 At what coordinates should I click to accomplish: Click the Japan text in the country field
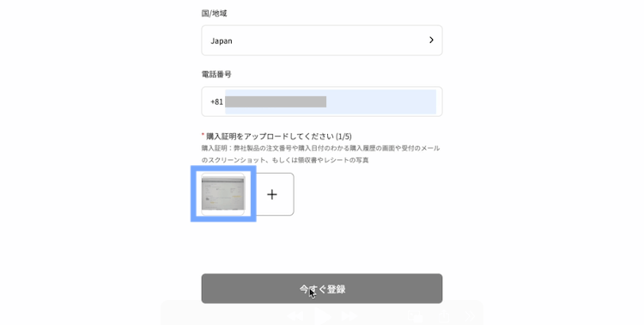pos(222,40)
